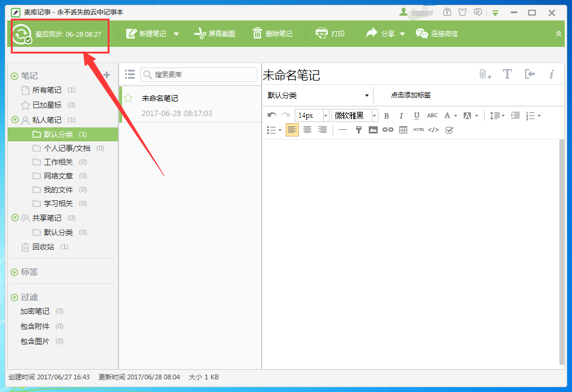Show note info with i icon
The width and height of the screenshot is (572, 392).
point(552,75)
